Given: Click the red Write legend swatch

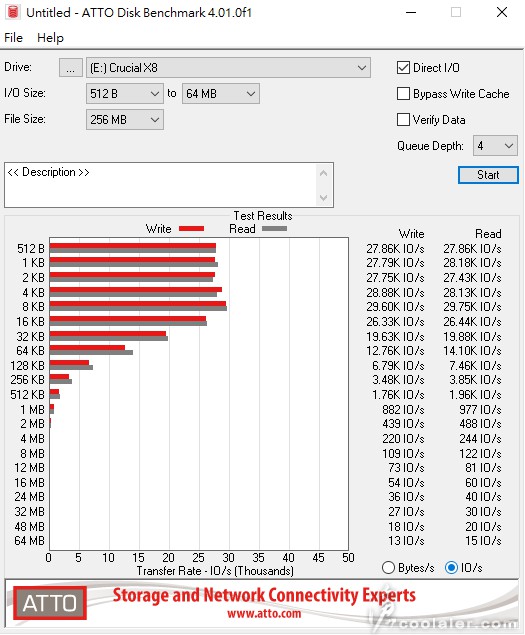Looking at the screenshot, I should pyautogui.click(x=191, y=229).
